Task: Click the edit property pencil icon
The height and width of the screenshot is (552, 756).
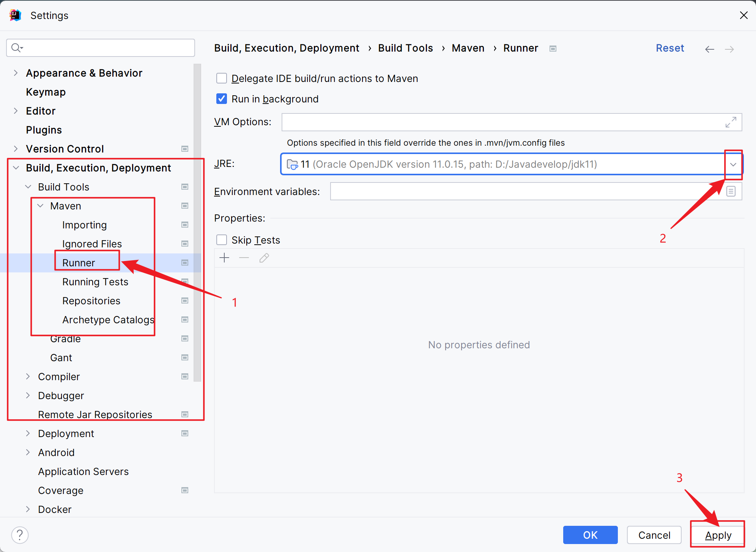Action: (264, 258)
